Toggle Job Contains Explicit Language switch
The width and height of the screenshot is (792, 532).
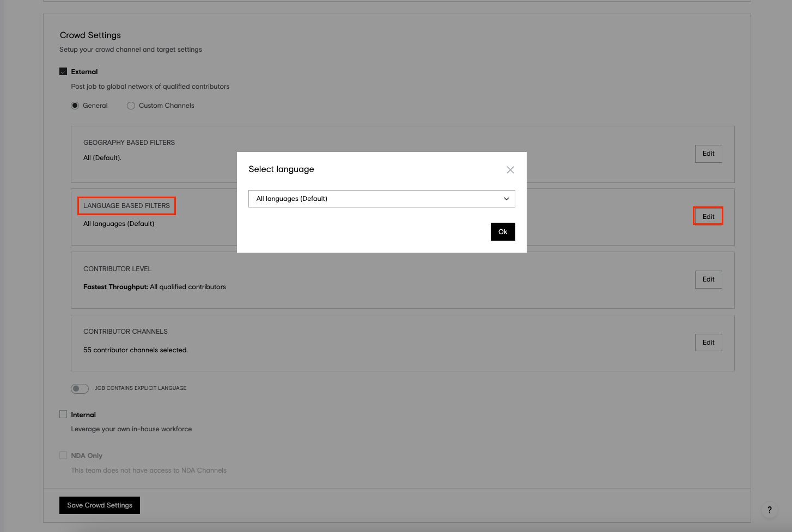(x=80, y=388)
